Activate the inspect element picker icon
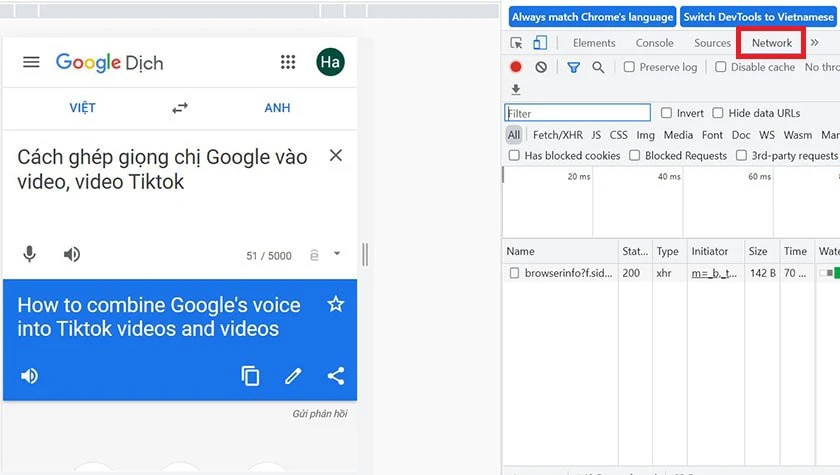 click(516, 43)
